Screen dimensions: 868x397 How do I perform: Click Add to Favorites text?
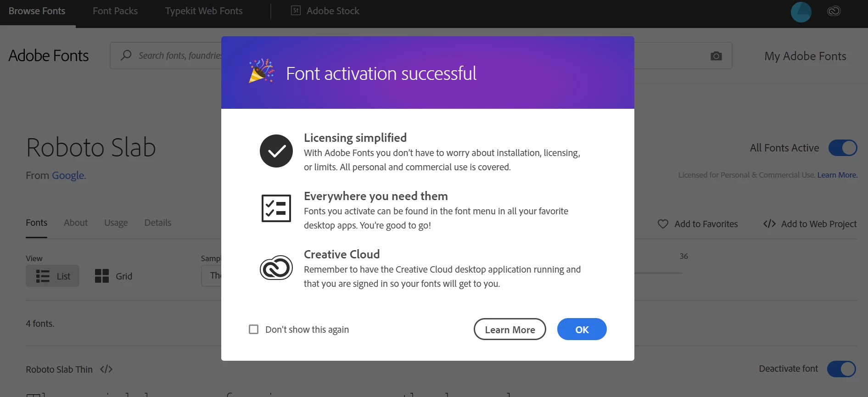pos(706,224)
